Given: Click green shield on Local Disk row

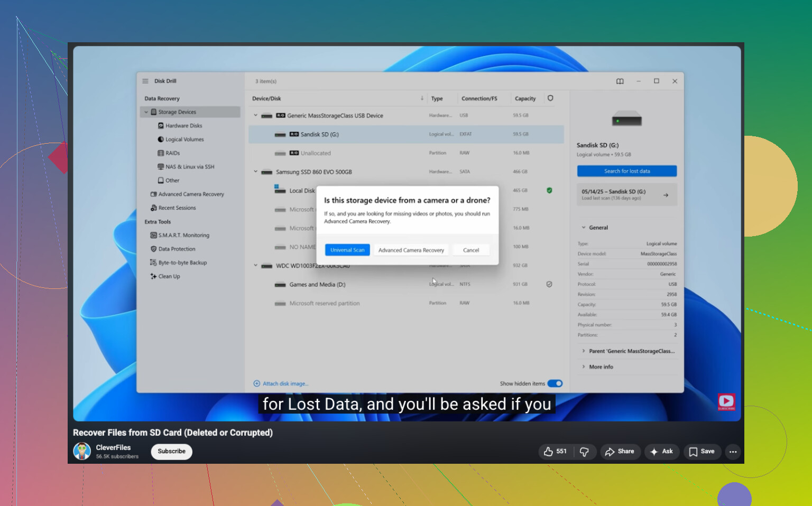Looking at the screenshot, I should point(549,191).
